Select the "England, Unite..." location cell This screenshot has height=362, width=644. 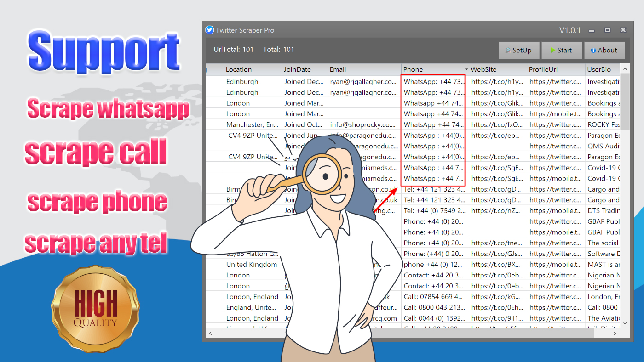click(x=253, y=307)
